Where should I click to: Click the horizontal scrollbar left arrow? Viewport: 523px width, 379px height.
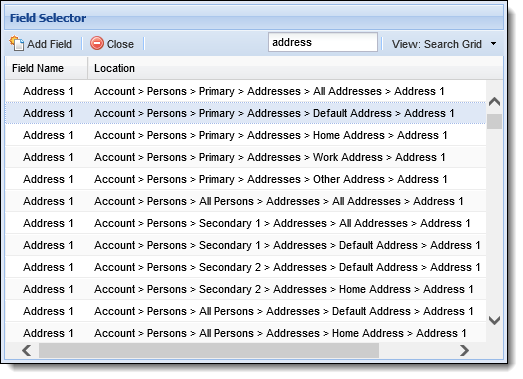pyautogui.click(x=27, y=350)
